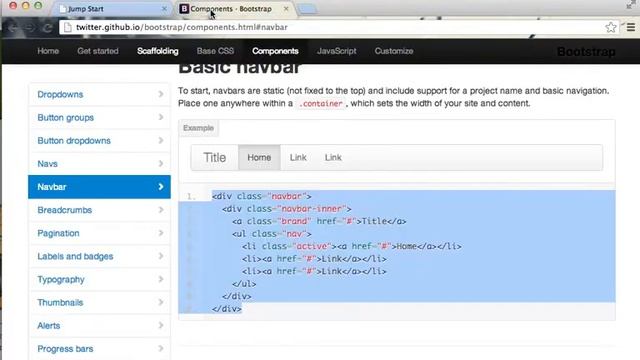Open the JavaScript section
The image size is (640, 360).
tap(337, 51)
